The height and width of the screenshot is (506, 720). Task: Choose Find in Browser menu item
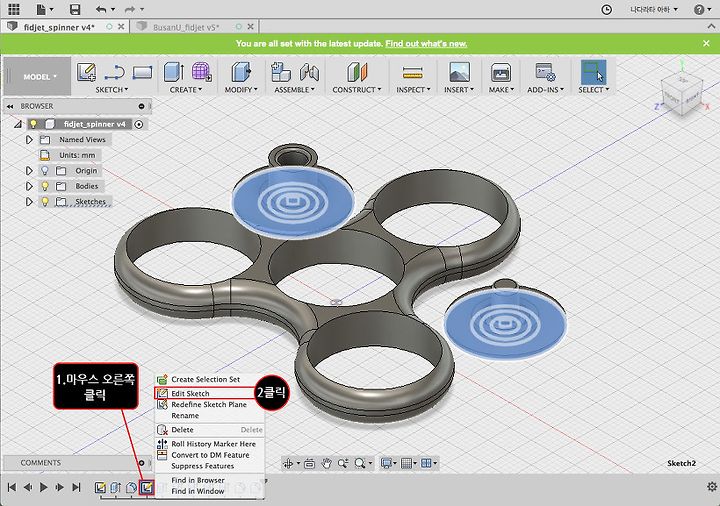(x=209, y=480)
